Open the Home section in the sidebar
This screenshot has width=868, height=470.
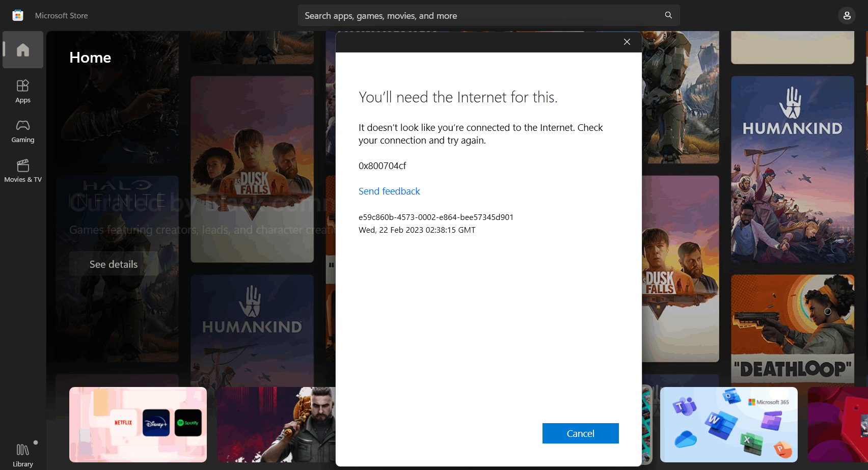pos(23,50)
